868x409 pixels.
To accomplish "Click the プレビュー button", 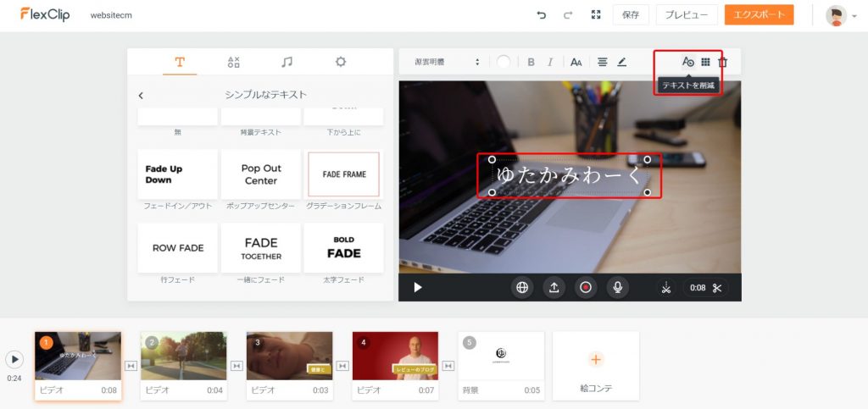I will tap(687, 15).
